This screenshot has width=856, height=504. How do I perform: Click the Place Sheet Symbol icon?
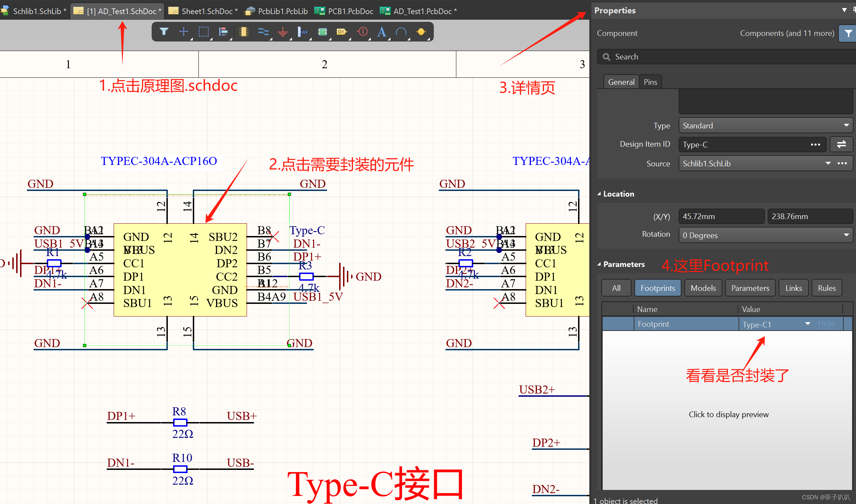[322, 32]
